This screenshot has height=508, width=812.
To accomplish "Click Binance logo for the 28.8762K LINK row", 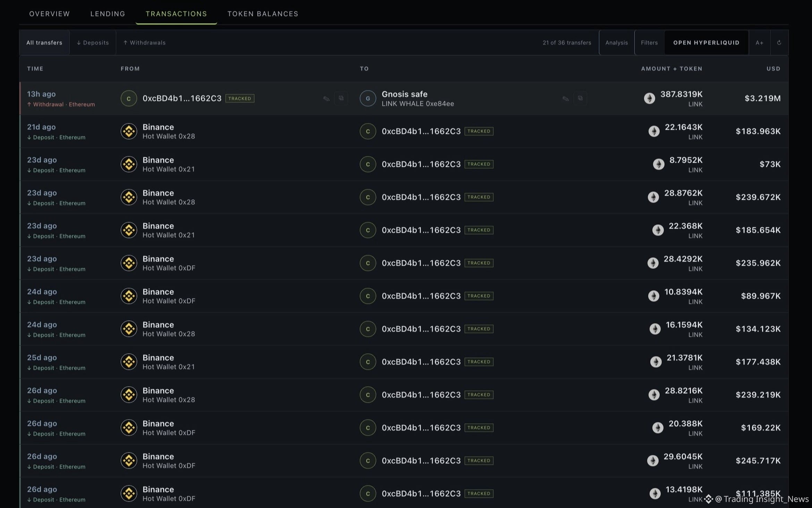I will click(129, 197).
